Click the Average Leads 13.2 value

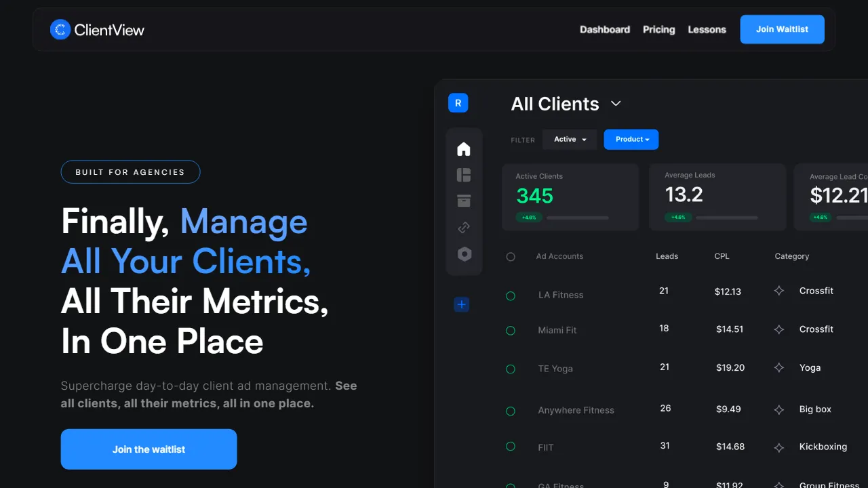point(684,195)
